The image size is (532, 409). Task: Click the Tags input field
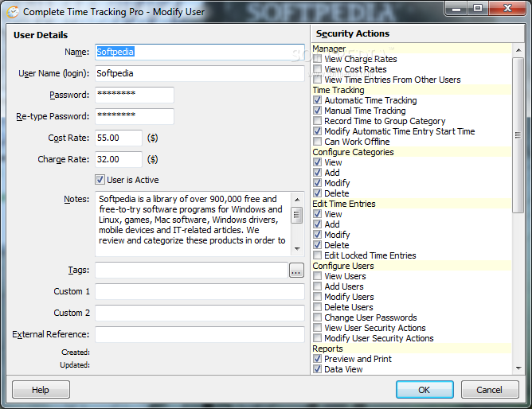coord(191,271)
